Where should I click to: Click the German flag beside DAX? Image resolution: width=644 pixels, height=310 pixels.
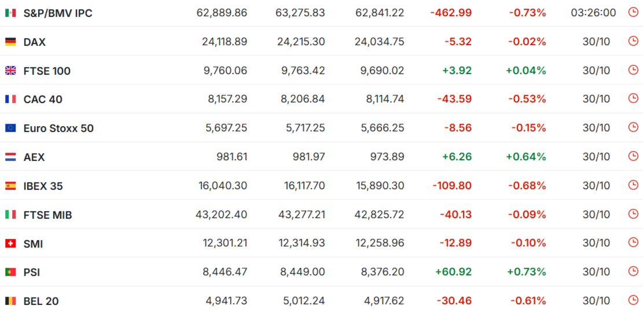coord(10,42)
